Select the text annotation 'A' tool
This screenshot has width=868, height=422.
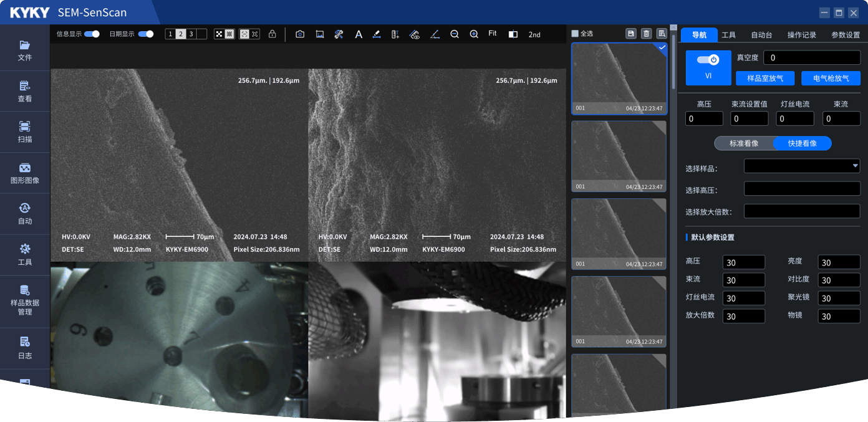coord(359,34)
